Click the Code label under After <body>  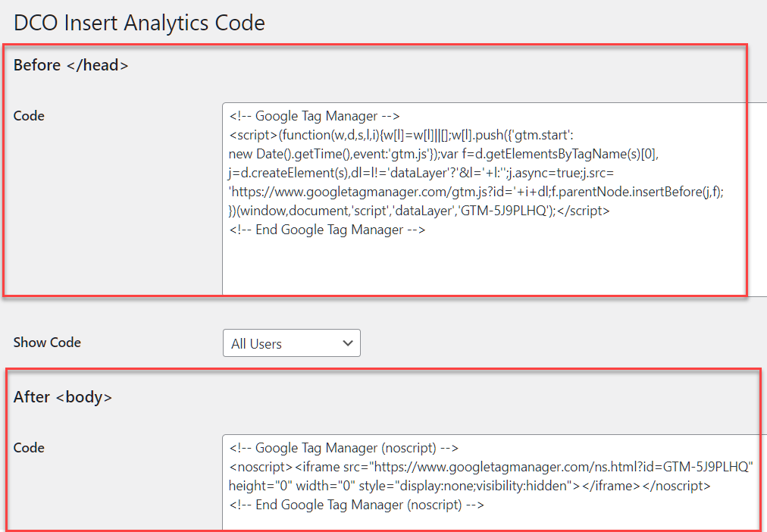click(29, 448)
